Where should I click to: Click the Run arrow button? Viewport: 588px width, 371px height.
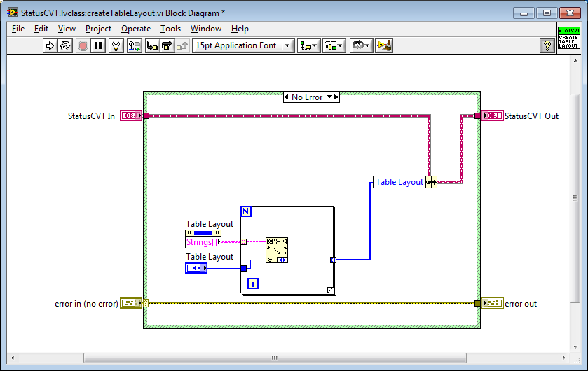50,45
